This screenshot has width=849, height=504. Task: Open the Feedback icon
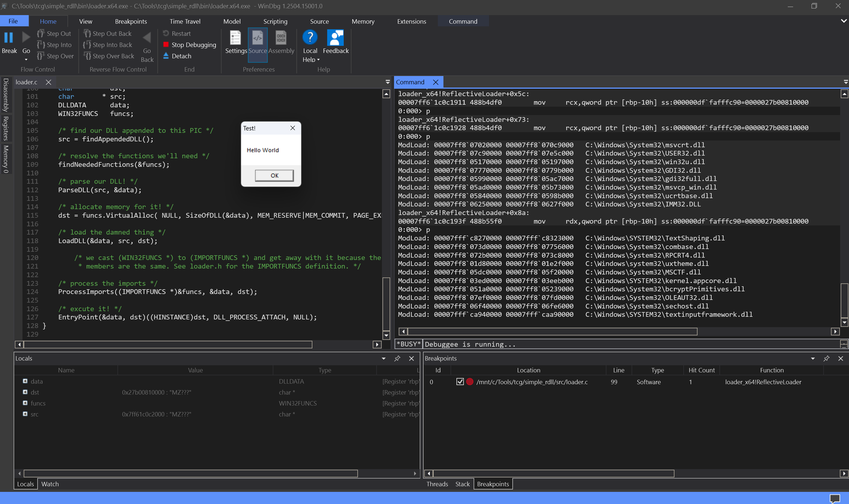click(x=335, y=38)
